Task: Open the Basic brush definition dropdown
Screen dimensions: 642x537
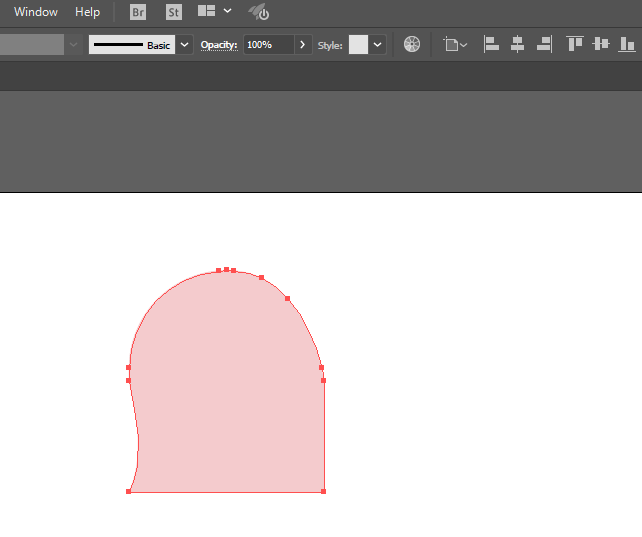Action: (185, 45)
